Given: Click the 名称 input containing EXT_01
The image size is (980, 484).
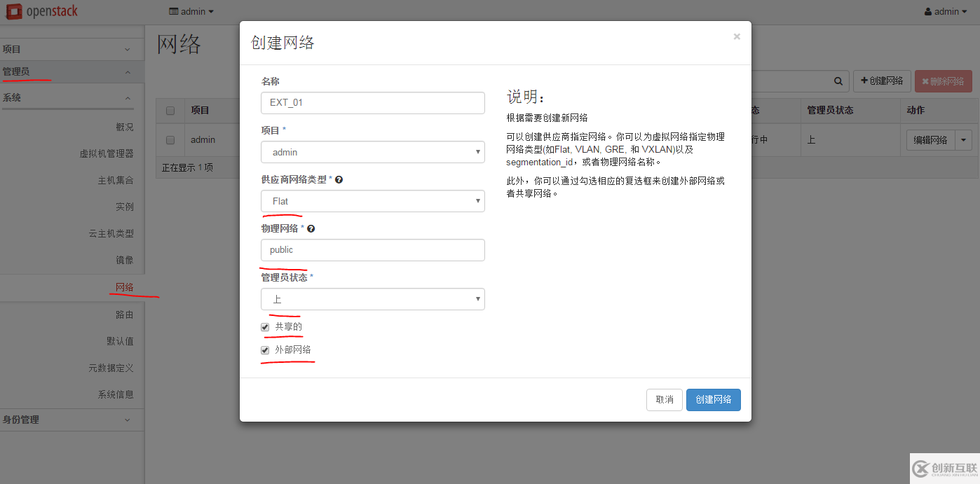Looking at the screenshot, I should click(373, 103).
